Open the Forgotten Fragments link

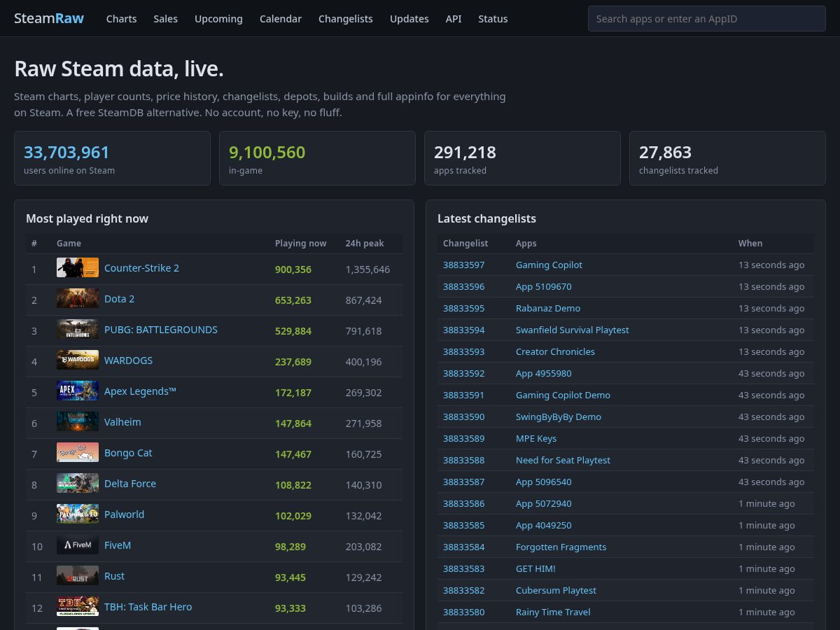point(561,547)
